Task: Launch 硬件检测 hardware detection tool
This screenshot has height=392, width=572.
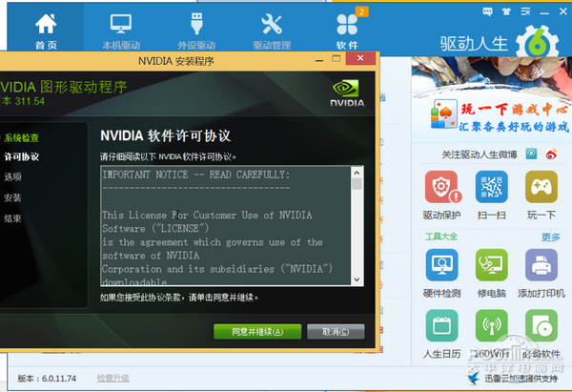Action: pyautogui.click(x=441, y=265)
